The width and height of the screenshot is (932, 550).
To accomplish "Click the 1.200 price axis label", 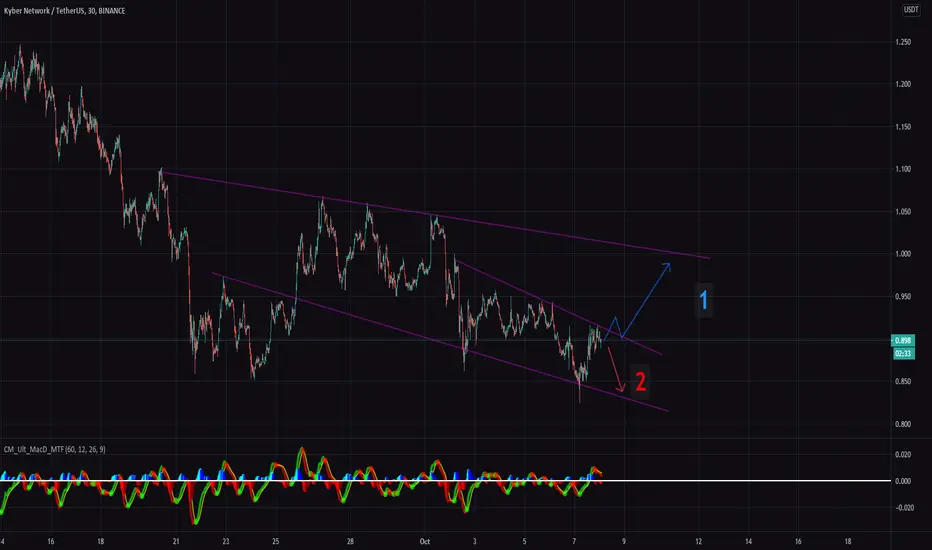I will 903,84.
